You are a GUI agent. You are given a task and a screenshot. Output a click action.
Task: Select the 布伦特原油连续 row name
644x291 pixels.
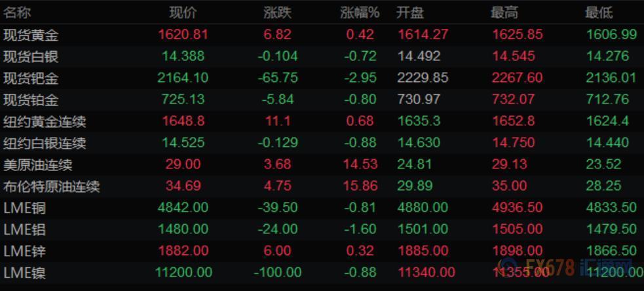51,186
